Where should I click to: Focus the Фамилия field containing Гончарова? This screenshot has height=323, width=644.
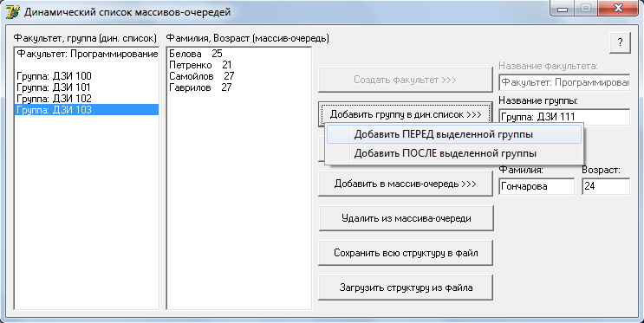click(537, 186)
